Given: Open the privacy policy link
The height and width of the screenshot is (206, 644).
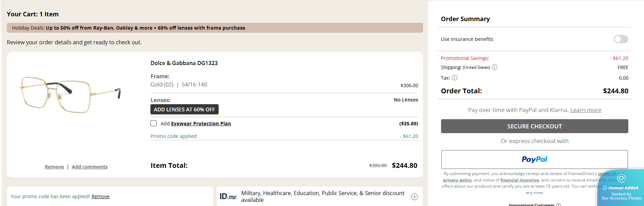Looking at the screenshot, I should point(457,180).
